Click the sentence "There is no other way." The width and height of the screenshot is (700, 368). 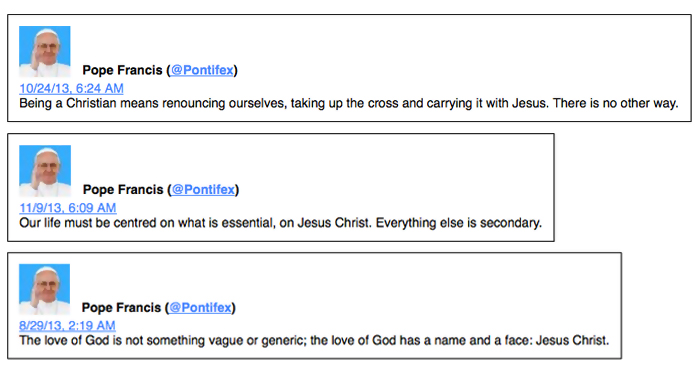point(616,104)
